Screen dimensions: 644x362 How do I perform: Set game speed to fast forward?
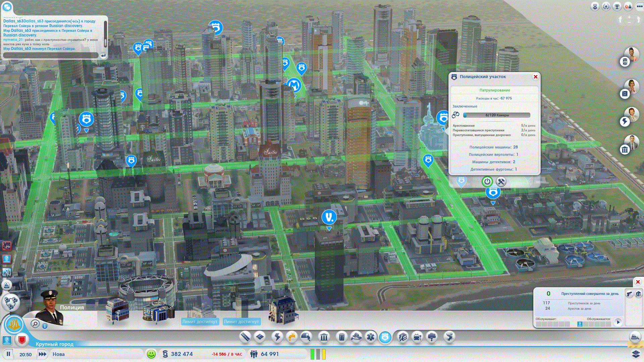click(42, 354)
